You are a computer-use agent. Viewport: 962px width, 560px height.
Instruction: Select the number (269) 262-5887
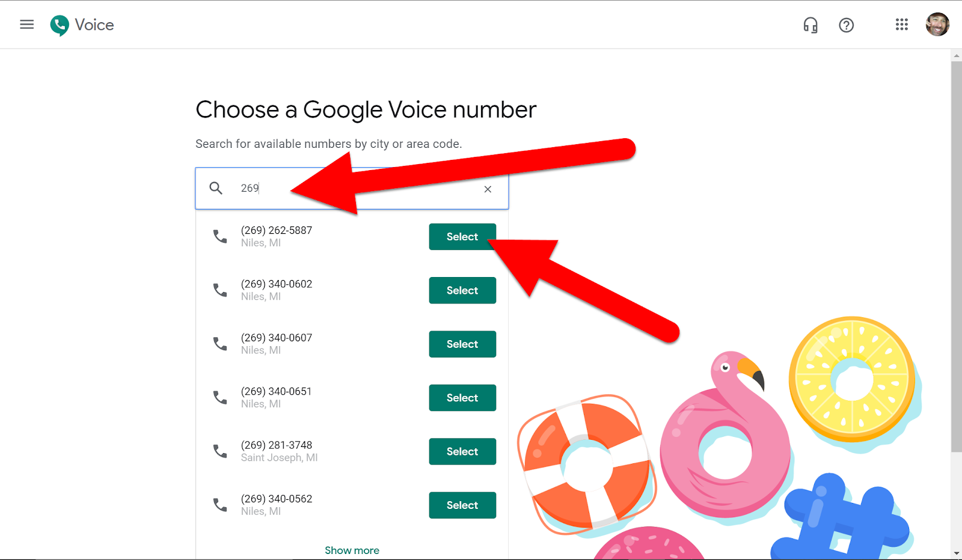tap(462, 237)
